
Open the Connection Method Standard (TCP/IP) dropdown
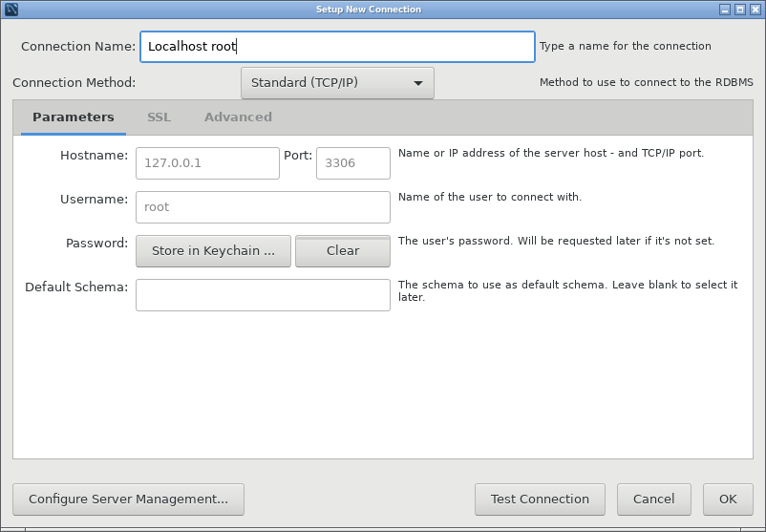pos(337,83)
